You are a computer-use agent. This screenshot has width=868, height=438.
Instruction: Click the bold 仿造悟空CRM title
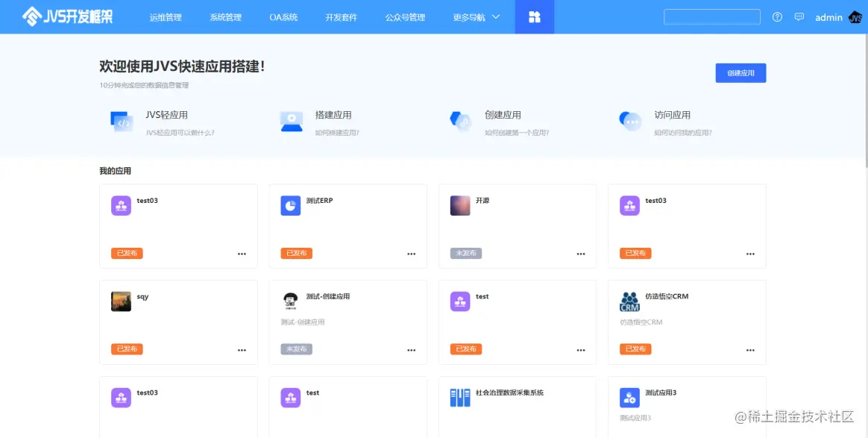pyautogui.click(x=667, y=296)
